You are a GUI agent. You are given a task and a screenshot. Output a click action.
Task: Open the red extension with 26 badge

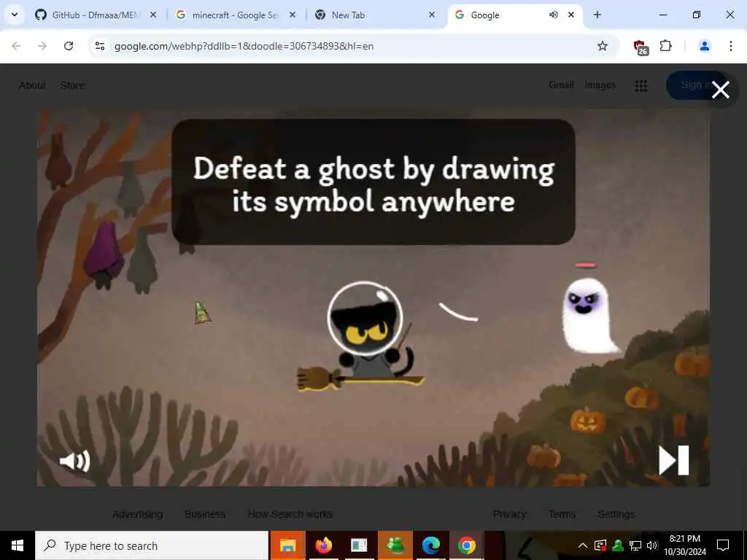(x=640, y=47)
